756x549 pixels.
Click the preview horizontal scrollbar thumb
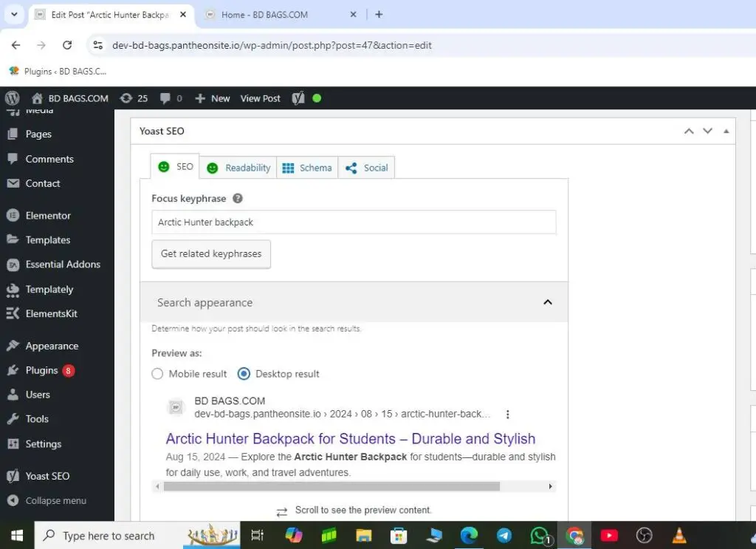tap(331, 486)
